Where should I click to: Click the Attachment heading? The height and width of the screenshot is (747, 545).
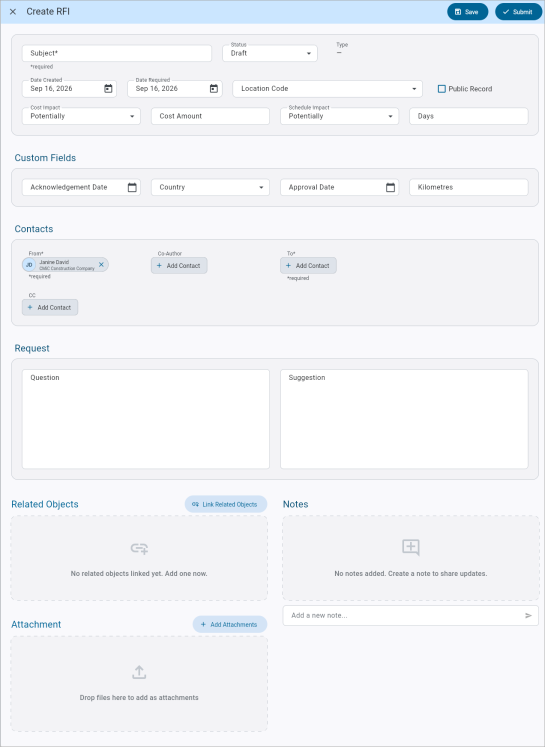36,624
